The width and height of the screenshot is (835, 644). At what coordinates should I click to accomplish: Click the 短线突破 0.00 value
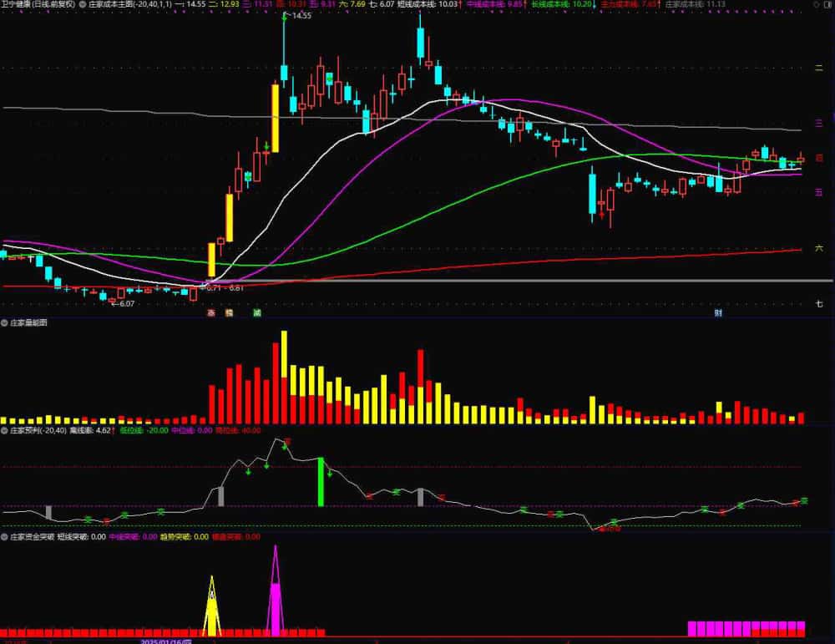82,537
